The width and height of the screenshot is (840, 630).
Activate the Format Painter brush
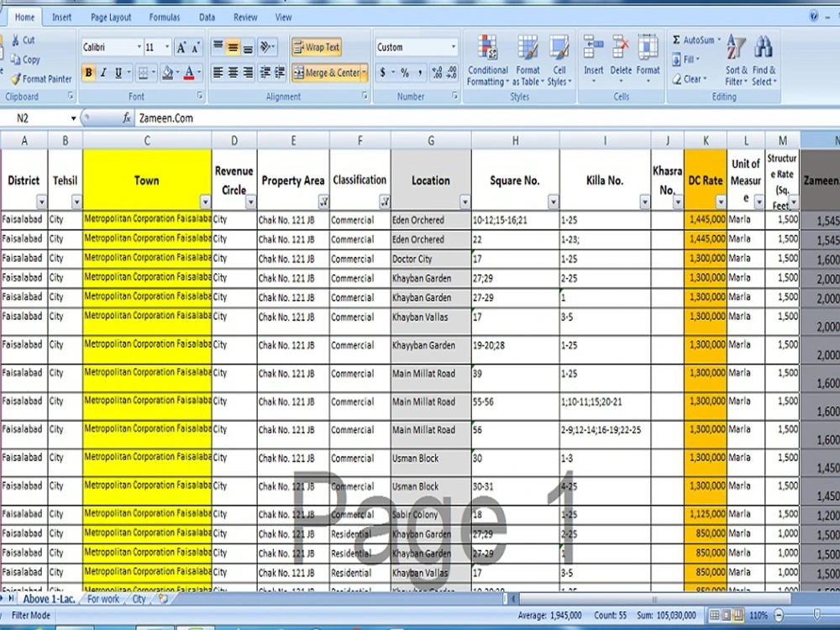16,79
